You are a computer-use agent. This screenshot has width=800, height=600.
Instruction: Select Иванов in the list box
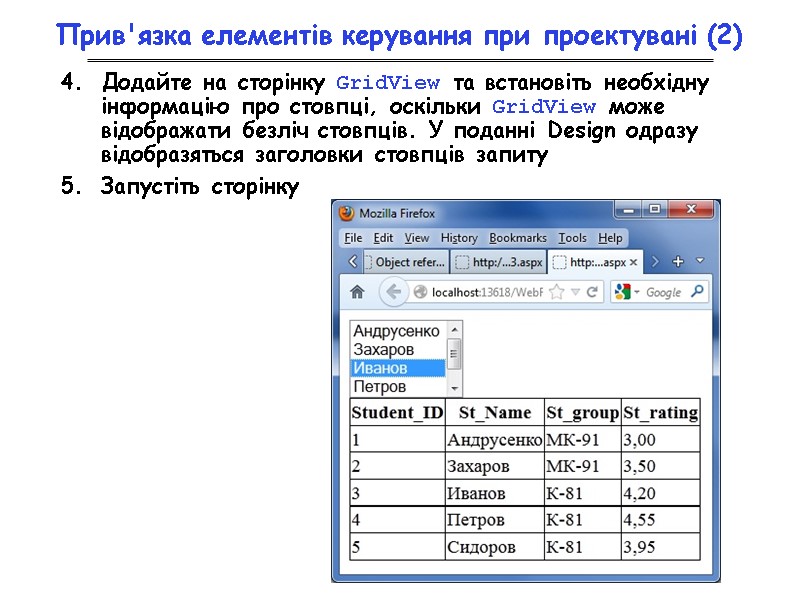pos(397,368)
